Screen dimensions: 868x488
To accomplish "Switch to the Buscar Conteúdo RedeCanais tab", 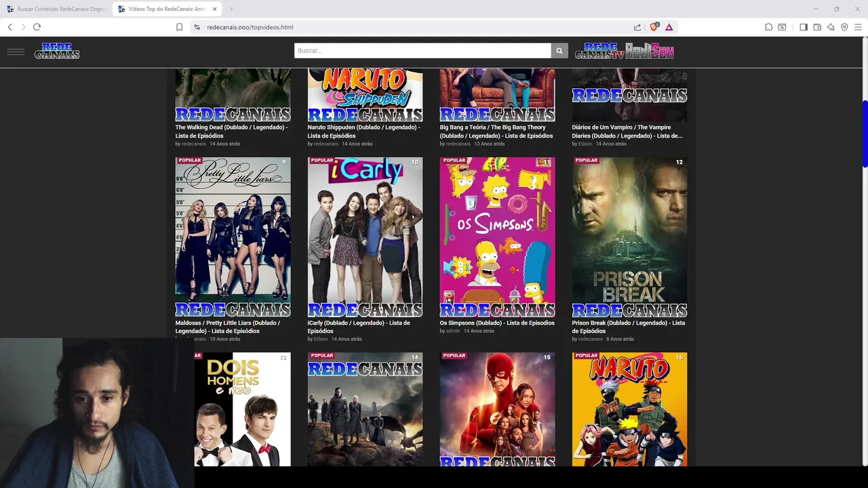I will tap(56, 9).
